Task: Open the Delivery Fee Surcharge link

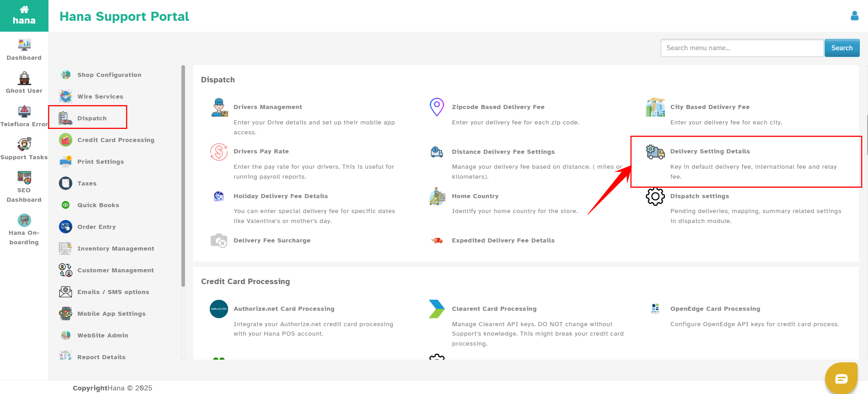Action: (272, 241)
